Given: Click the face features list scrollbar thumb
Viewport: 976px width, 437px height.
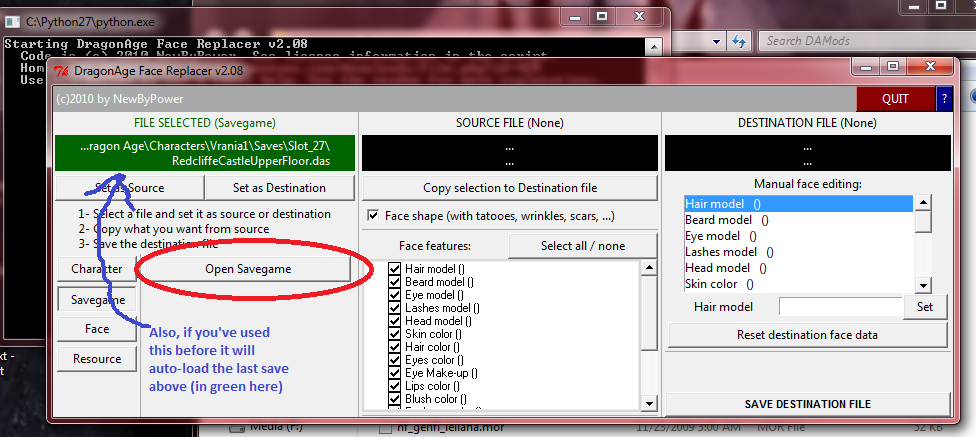Looking at the screenshot, I should [x=649, y=313].
